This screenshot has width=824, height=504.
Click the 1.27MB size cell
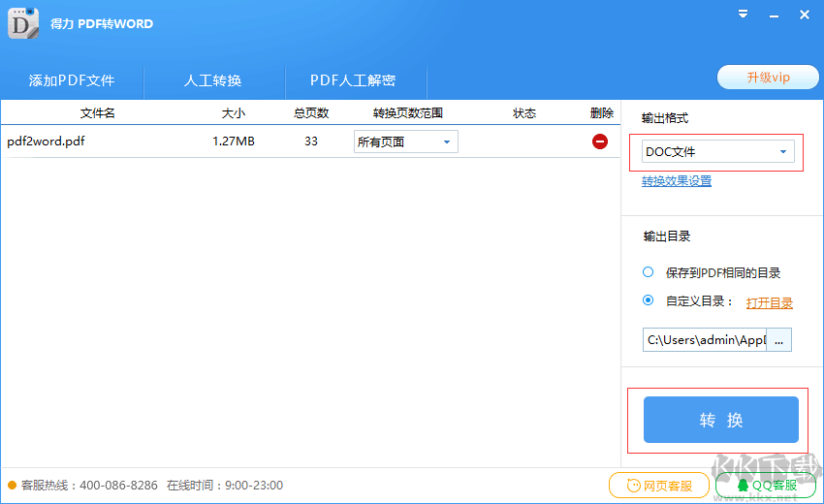point(234,142)
